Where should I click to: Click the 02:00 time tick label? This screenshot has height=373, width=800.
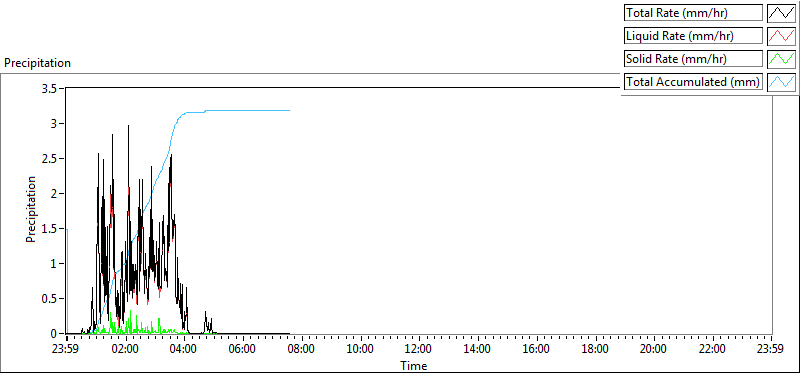126,350
